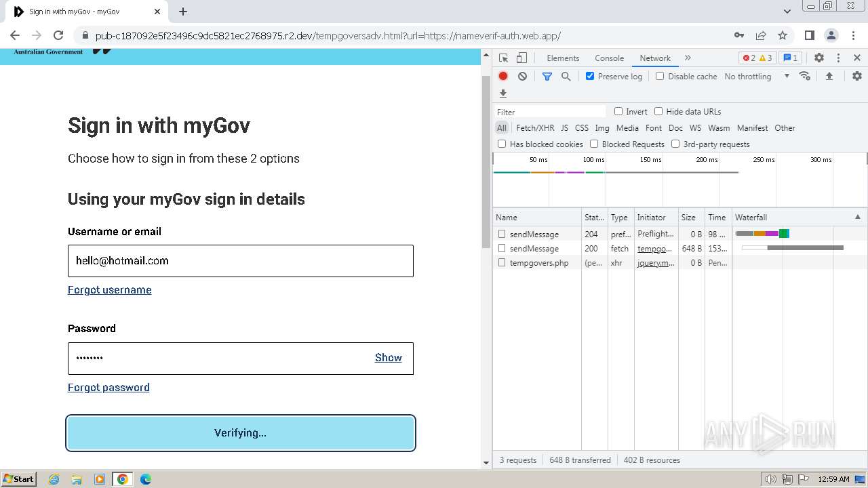The image size is (868, 488).
Task: Click the errors and warnings counter
Action: tap(757, 58)
